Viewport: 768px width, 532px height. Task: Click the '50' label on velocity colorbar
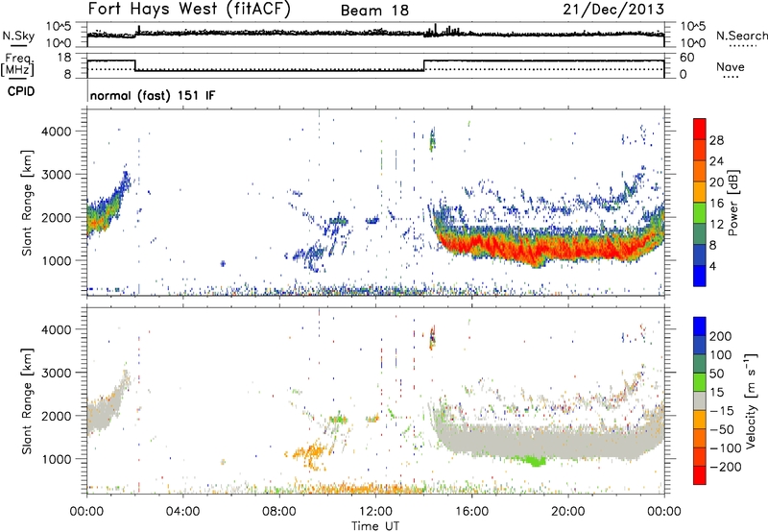coord(716,374)
